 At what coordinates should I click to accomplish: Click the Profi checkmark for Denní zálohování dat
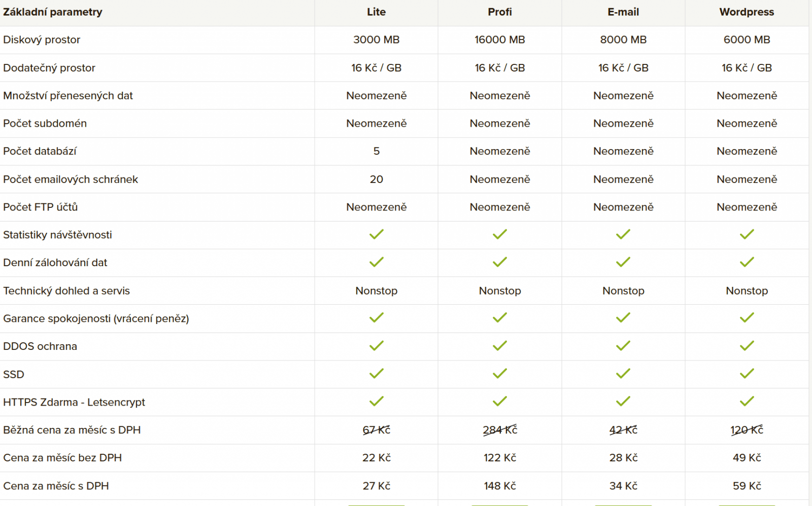500,262
